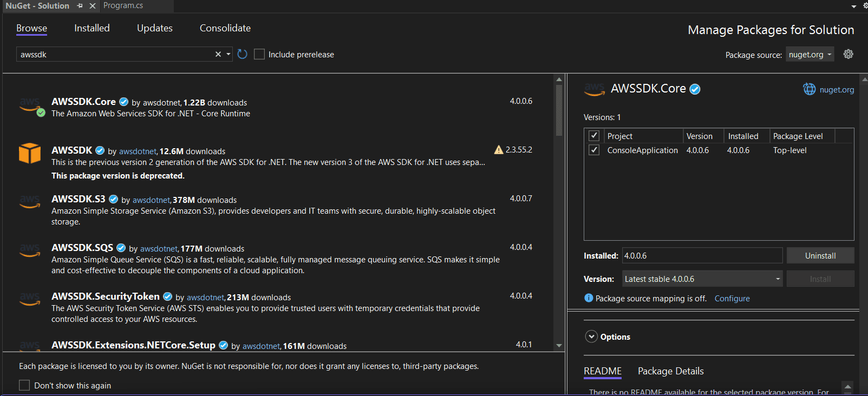The width and height of the screenshot is (868, 396).
Task: Click the AWS logo in details header
Action: tap(594, 89)
